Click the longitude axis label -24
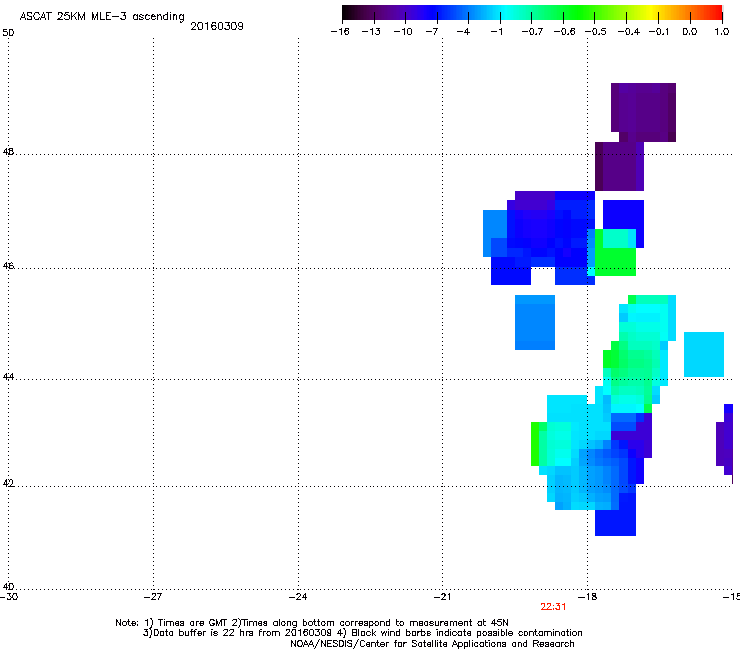This screenshot has height=650, width=740. 297,597
